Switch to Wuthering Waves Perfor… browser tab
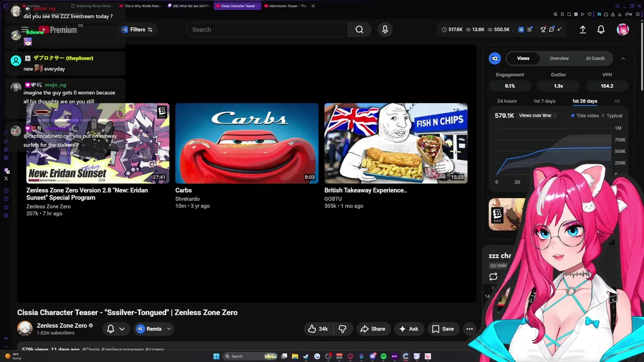Image resolution: width=644 pixels, height=362 pixels. 92,6
